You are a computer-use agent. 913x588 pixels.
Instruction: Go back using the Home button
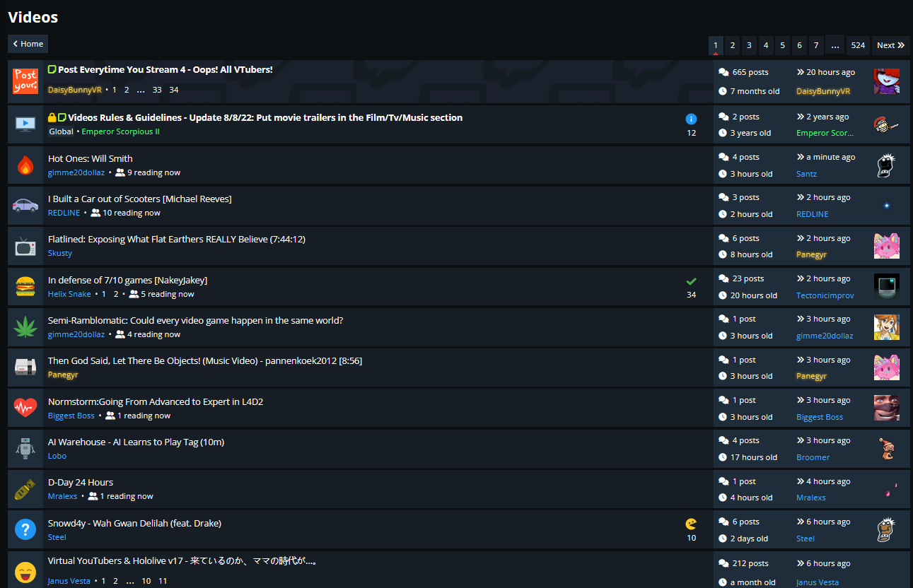28,44
